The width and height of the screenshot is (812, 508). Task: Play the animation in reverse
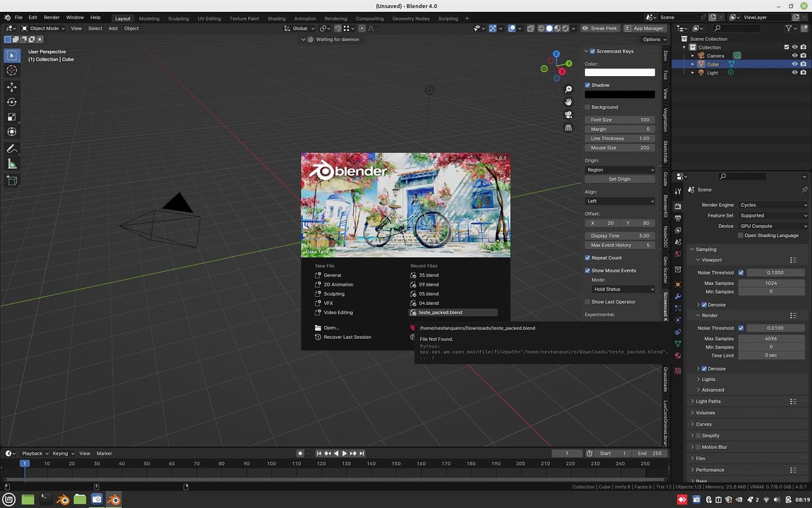(x=336, y=453)
